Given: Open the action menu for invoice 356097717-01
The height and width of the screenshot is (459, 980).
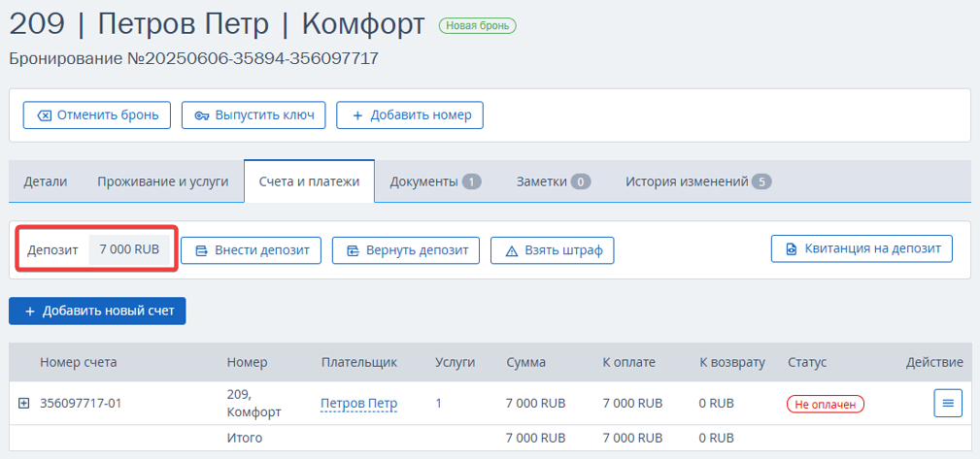Looking at the screenshot, I should coord(948,404).
